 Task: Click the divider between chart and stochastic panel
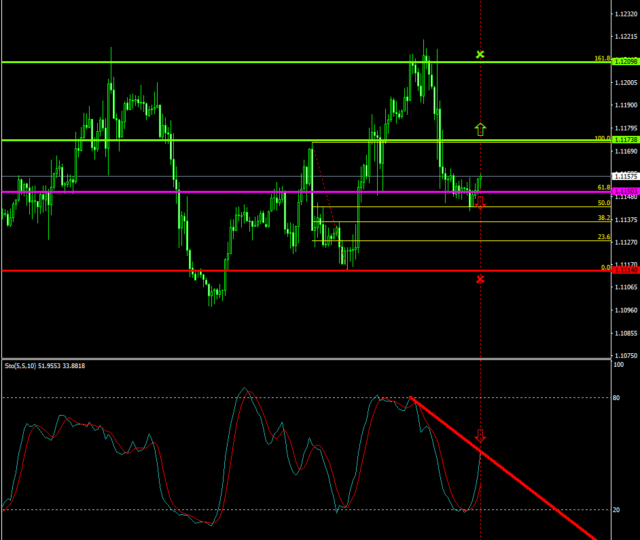300,358
